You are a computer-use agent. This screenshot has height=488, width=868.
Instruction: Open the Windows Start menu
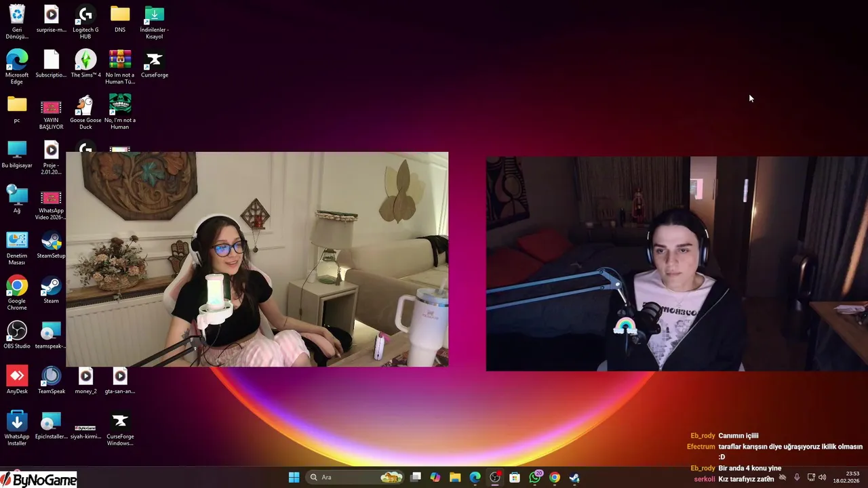coord(294,477)
